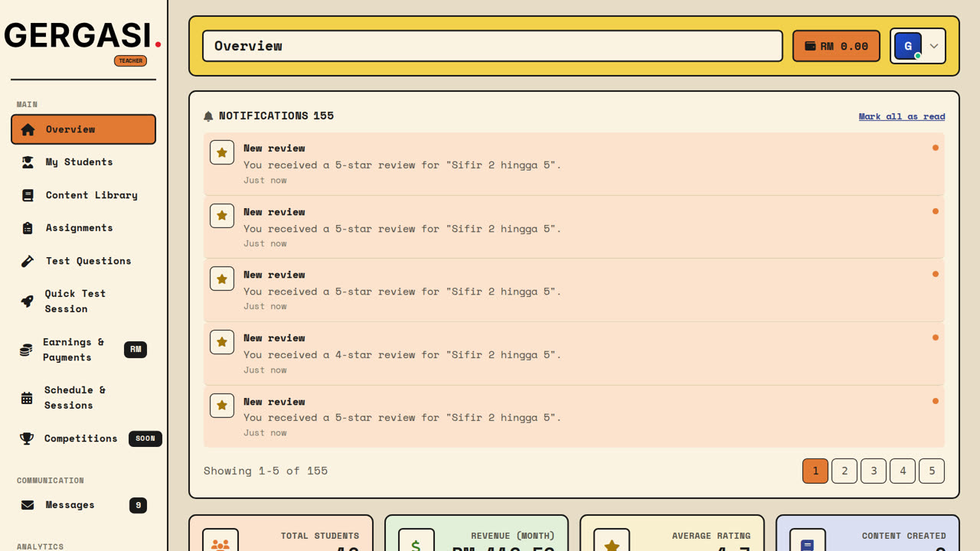Click Mark all as read link
This screenshot has width=980, height=551.
(902, 116)
